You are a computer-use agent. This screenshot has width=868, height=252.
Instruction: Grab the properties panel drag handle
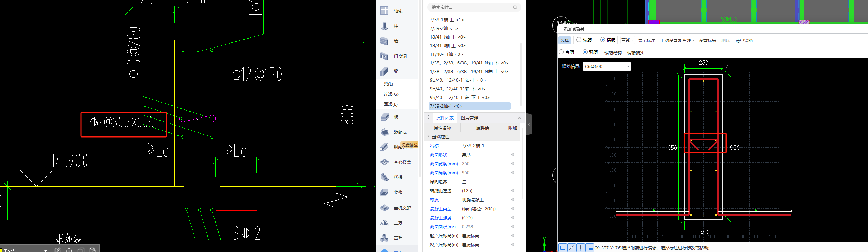coord(428,118)
